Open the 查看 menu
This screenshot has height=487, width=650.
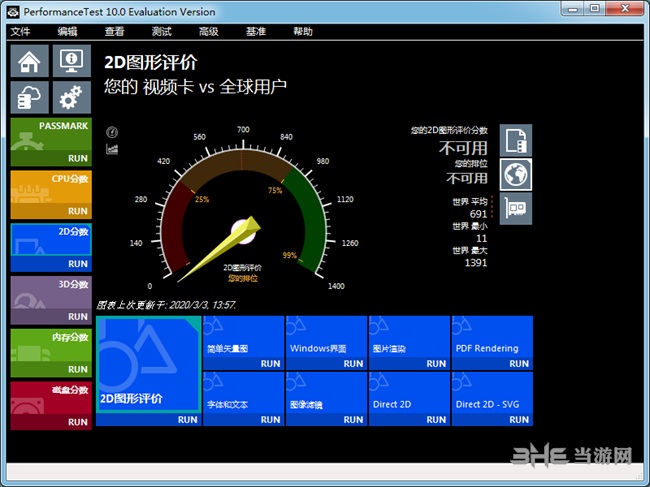pyautogui.click(x=114, y=31)
